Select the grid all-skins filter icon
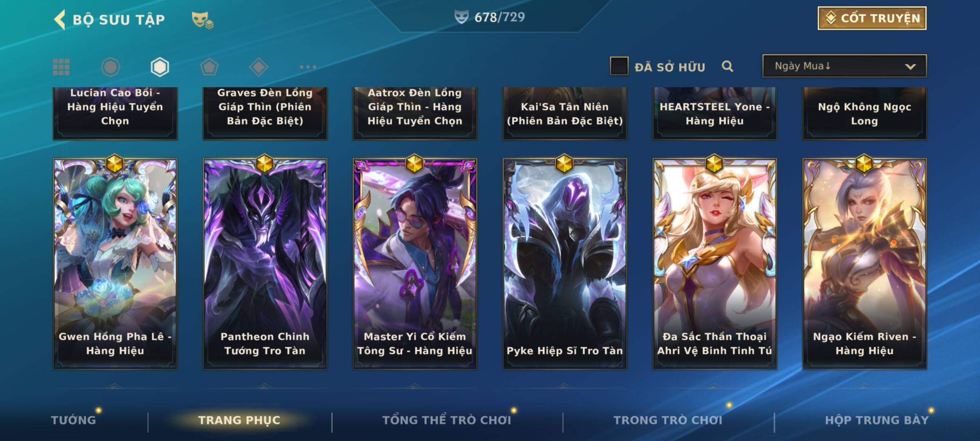The image size is (980, 441). tap(61, 67)
